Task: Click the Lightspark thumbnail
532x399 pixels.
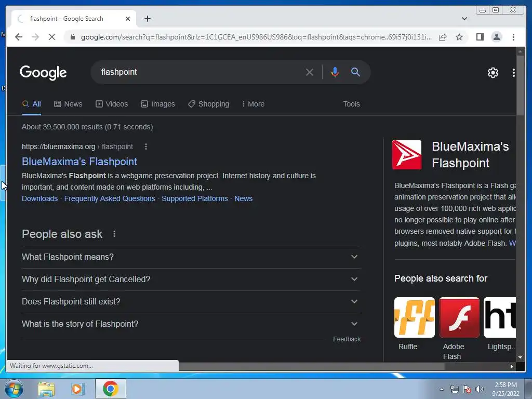Action: pos(499,317)
